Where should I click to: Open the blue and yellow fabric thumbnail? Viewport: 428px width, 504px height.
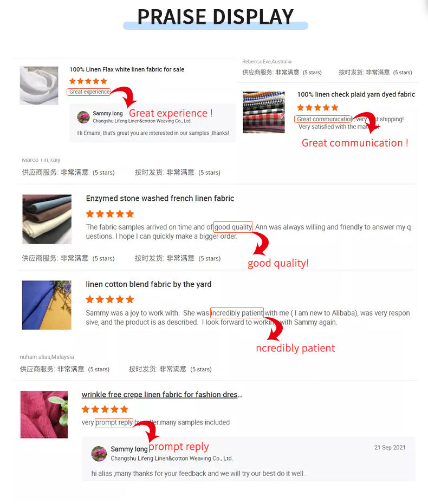point(47,305)
